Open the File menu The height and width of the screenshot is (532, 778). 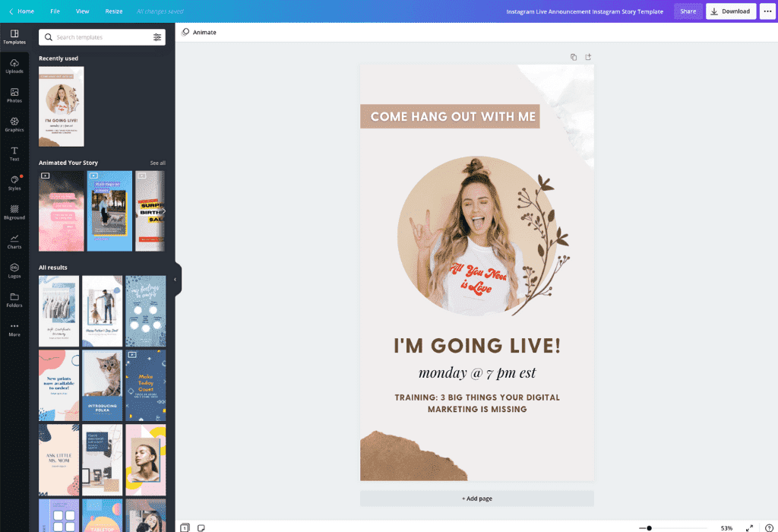click(55, 11)
